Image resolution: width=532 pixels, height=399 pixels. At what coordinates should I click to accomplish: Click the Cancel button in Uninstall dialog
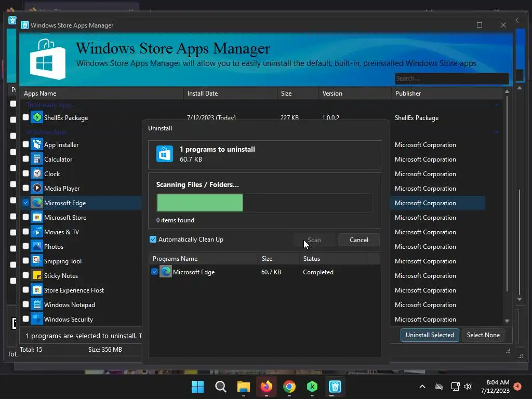coord(359,240)
